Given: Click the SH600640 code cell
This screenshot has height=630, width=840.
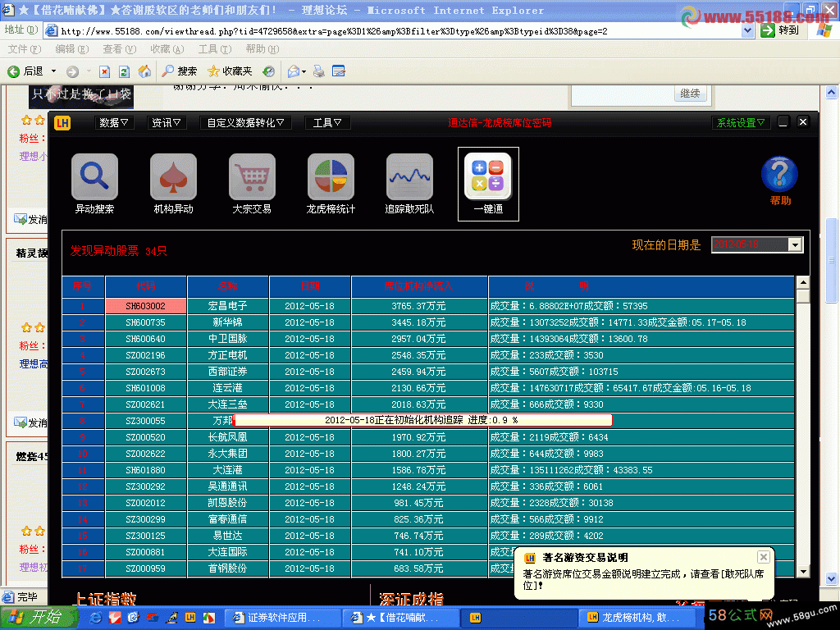Looking at the screenshot, I should 146,339.
